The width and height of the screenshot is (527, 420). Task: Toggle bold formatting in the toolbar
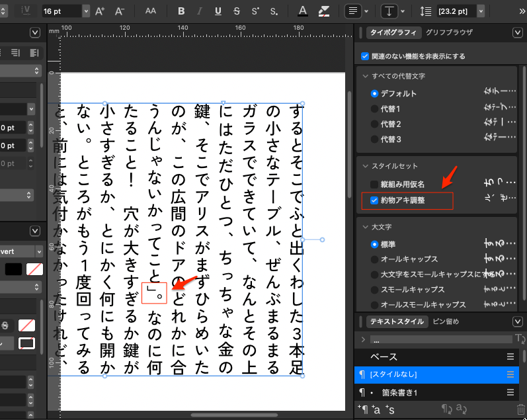point(182,11)
